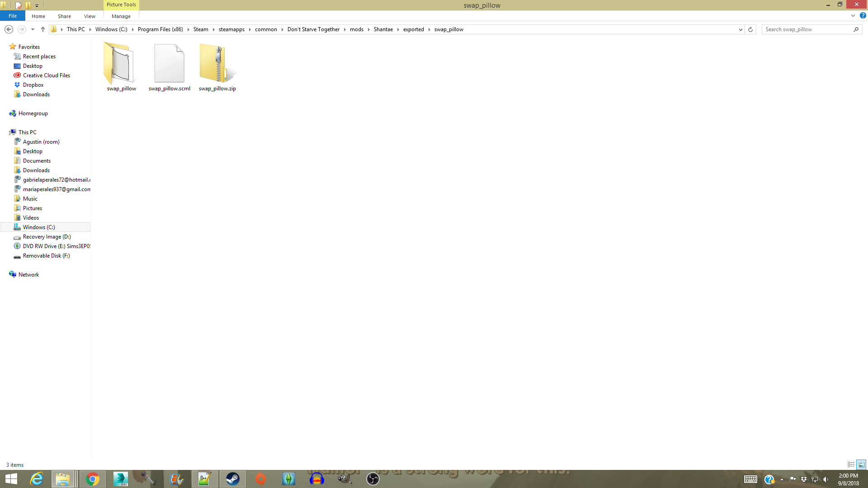Switch to Details view layout
This screenshot has height=488, width=868.
click(851, 465)
